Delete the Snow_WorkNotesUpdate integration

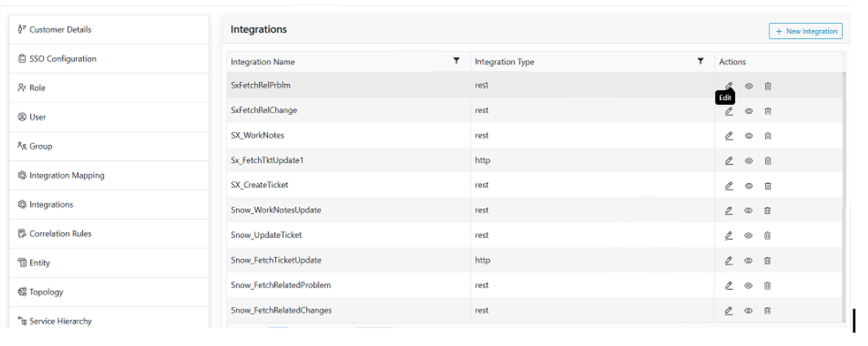point(767,211)
